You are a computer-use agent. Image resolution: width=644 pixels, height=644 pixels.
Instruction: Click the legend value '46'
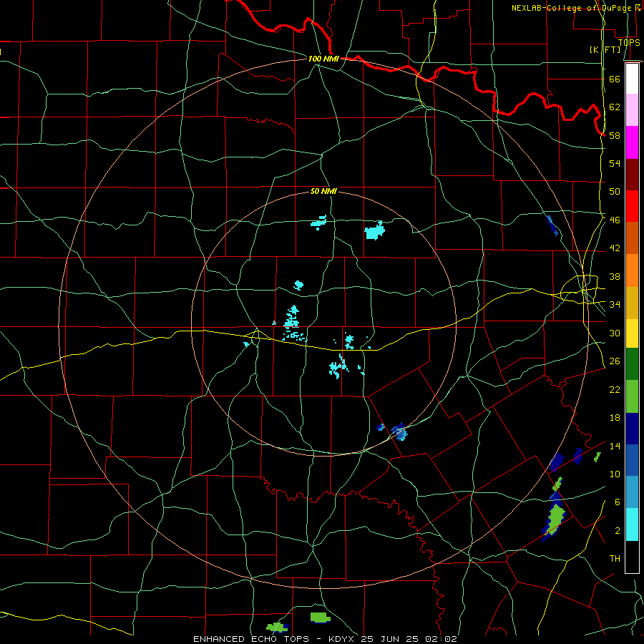(615, 220)
